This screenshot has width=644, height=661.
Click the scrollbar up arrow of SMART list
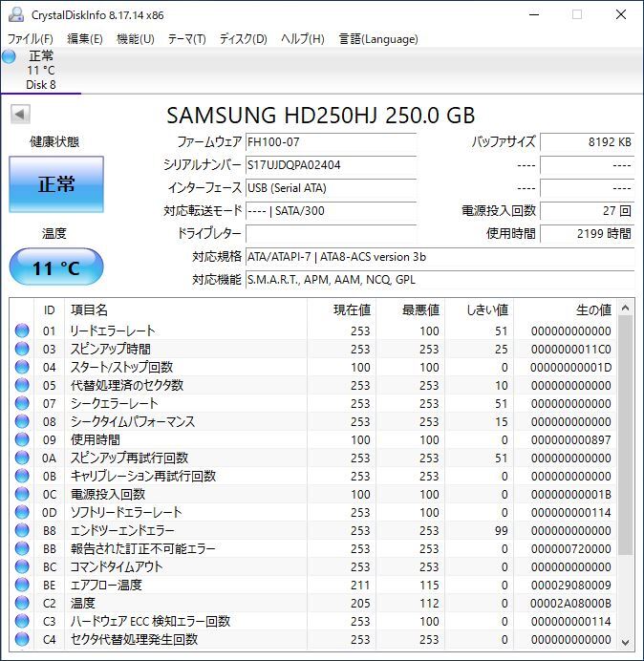626,309
